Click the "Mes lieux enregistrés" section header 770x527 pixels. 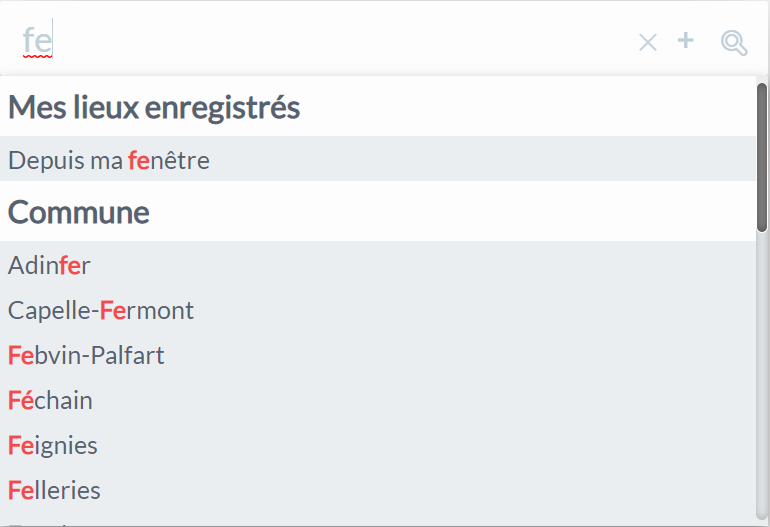tap(154, 107)
